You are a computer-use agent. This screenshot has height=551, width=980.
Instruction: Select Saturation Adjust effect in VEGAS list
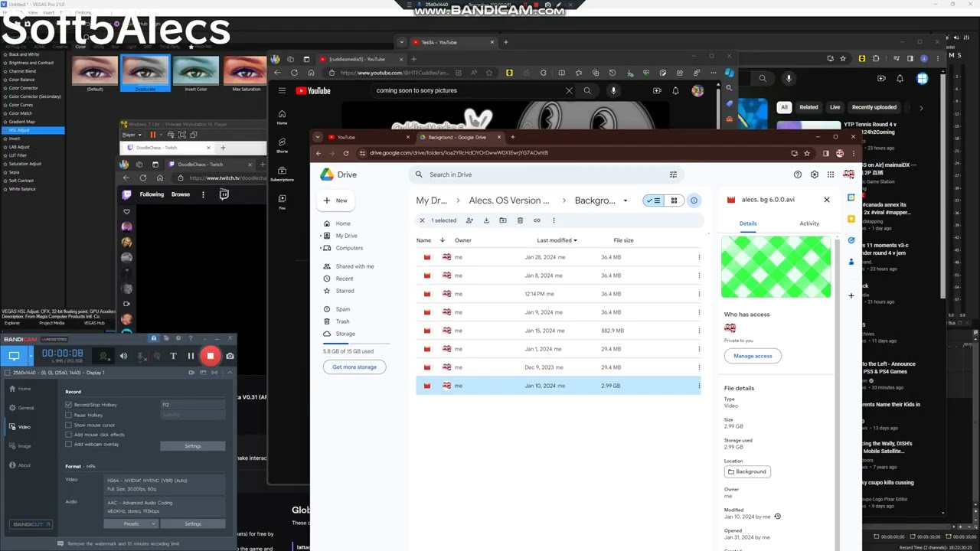coord(25,164)
